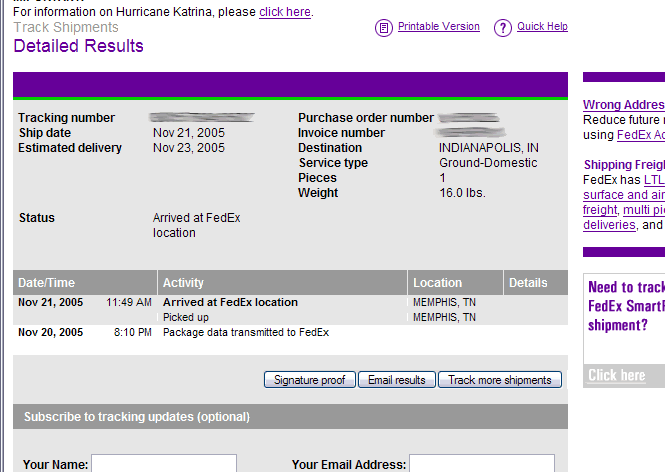665x472 pixels.
Task: Click the Detailed Results heading
Action: point(78,46)
